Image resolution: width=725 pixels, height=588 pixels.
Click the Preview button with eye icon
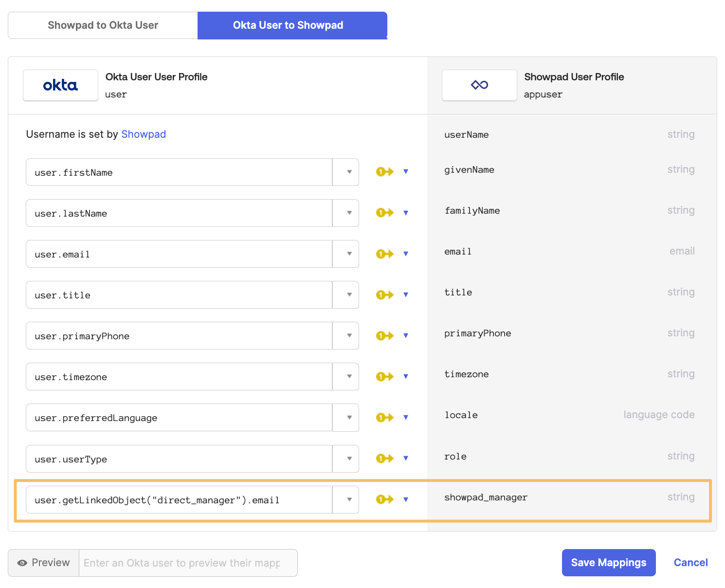coord(44,563)
